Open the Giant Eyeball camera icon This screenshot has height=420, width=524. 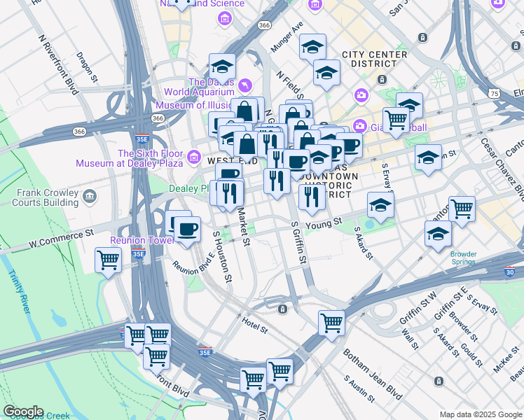click(x=359, y=126)
